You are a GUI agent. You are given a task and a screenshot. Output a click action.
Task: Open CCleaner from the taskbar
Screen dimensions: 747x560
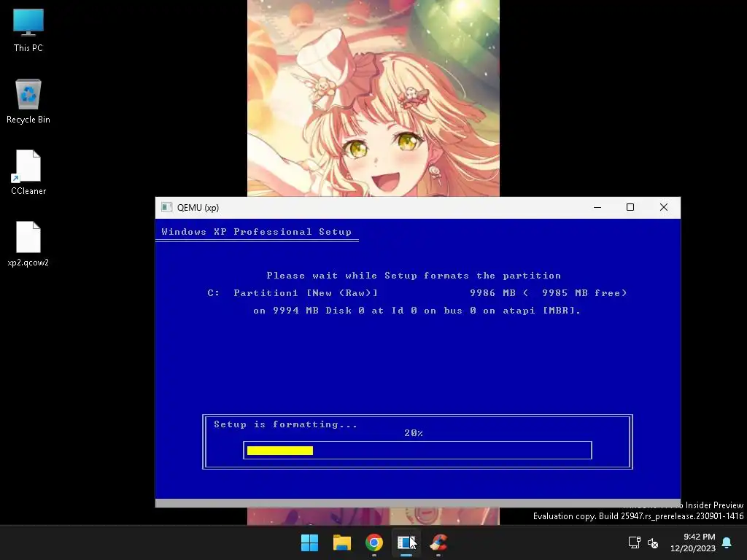click(438, 542)
